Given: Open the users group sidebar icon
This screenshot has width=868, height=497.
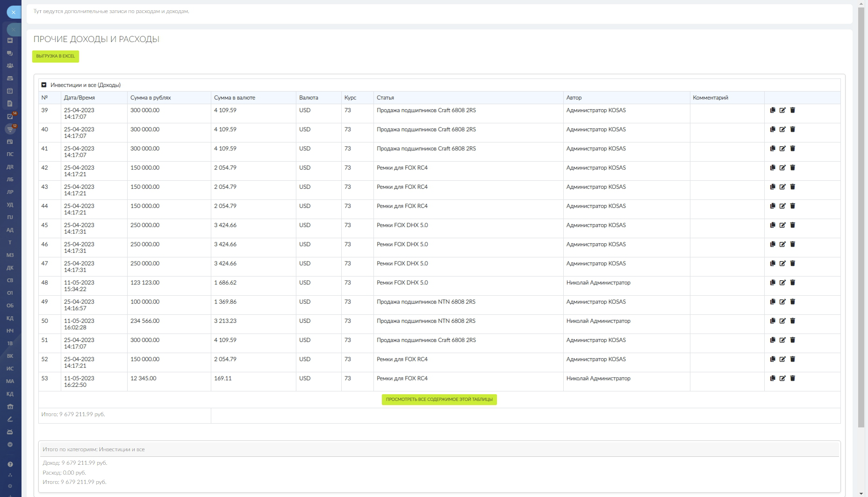Looking at the screenshot, I should pyautogui.click(x=10, y=66).
